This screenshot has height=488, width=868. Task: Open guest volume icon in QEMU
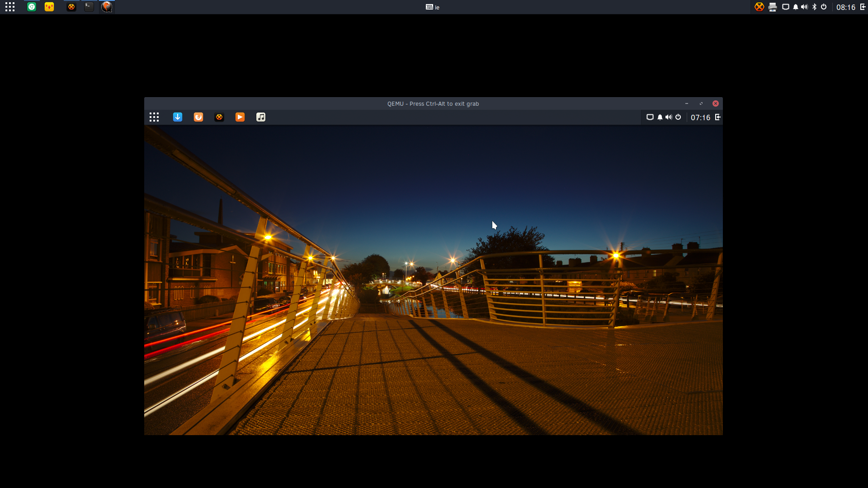669,117
